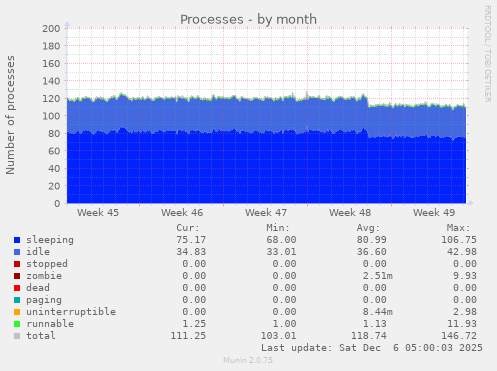497x371 pixels.
Task: Click the 'Processes - by month' title
Action: (x=248, y=20)
